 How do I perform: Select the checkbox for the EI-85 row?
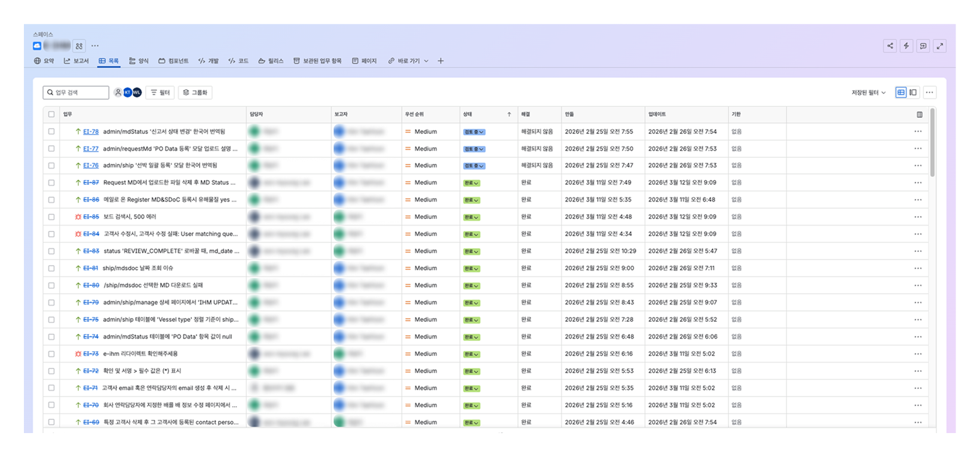coord(51,217)
